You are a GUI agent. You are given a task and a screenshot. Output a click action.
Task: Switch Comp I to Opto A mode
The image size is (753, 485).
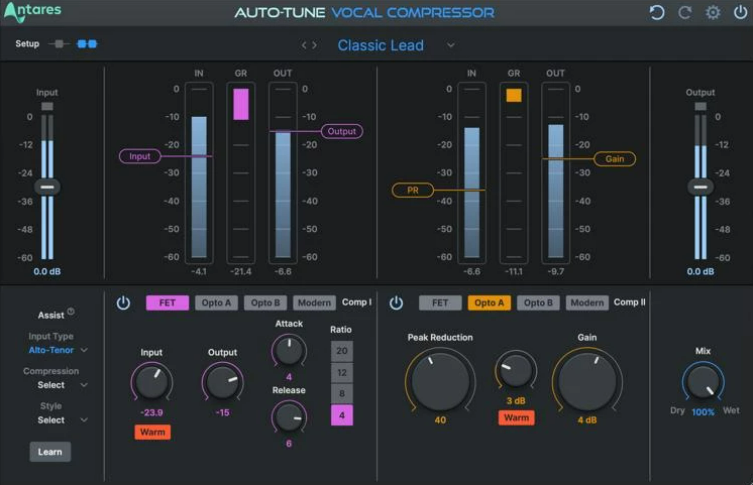pos(216,303)
